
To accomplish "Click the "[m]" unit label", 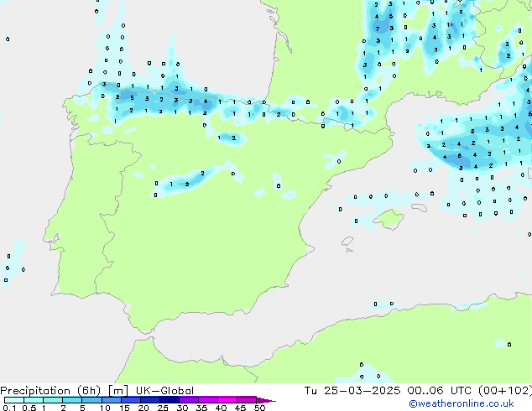I will coord(118,391).
